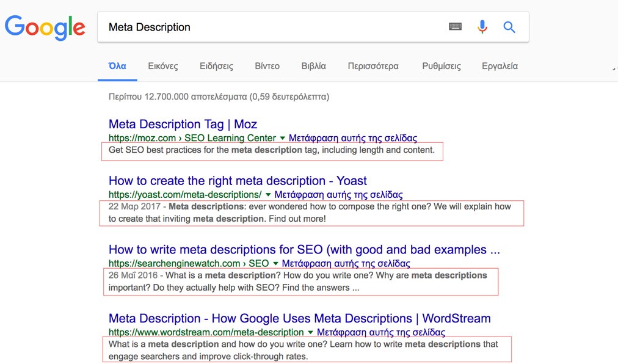Switch to the Ειδήσεις tab

[x=216, y=66]
